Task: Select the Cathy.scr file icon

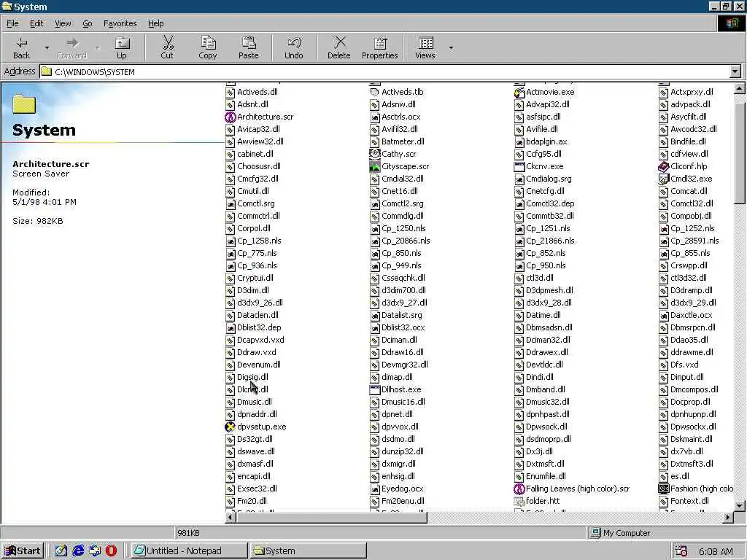Action: [x=374, y=154]
